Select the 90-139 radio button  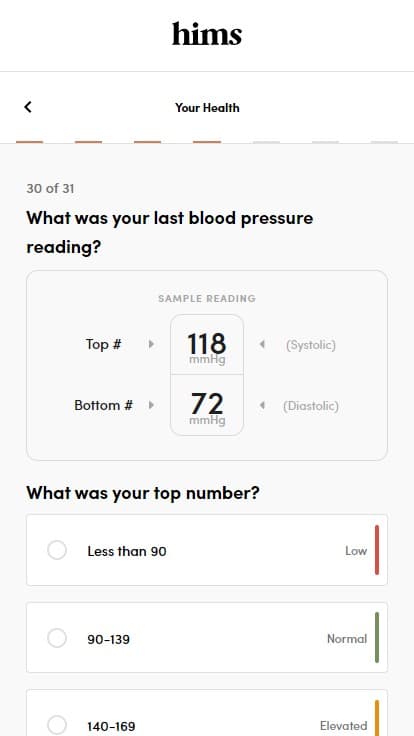(x=57, y=638)
